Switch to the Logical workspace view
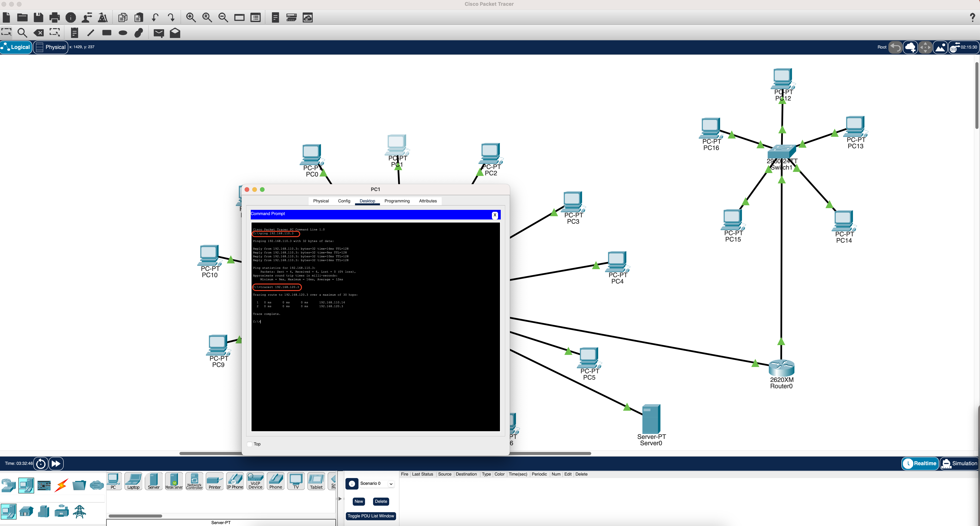This screenshot has width=980, height=526. coord(16,47)
